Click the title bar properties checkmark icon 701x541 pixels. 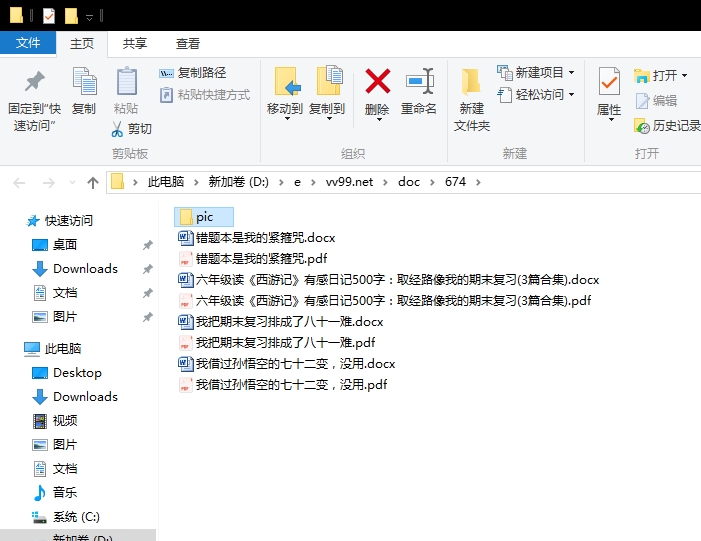point(49,16)
